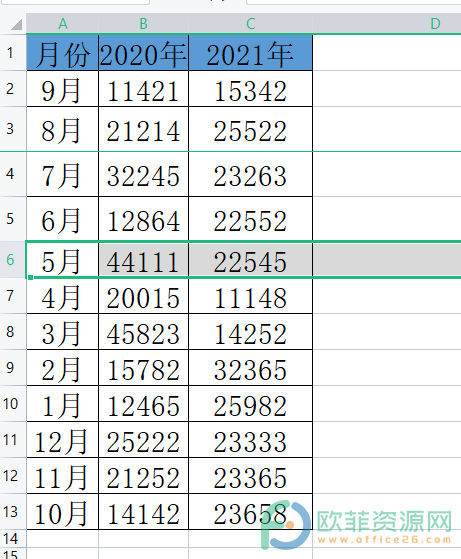Image resolution: width=461 pixels, height=559 pixels.
Task: Select row 3 header
Action: 13,129
